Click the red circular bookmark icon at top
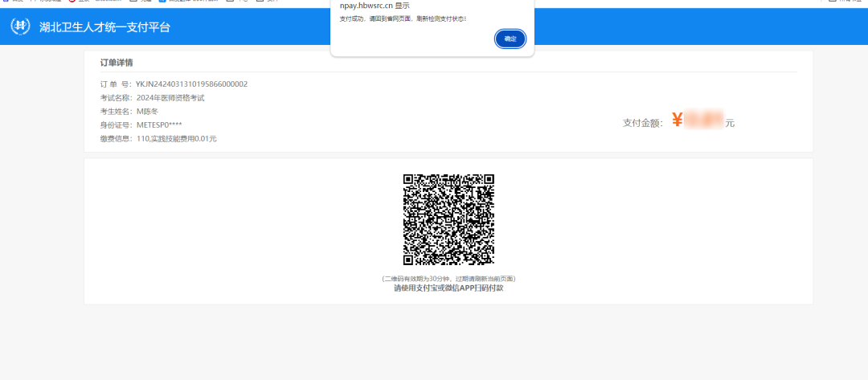Screen dimensions: 868x380 coord(72,2)
